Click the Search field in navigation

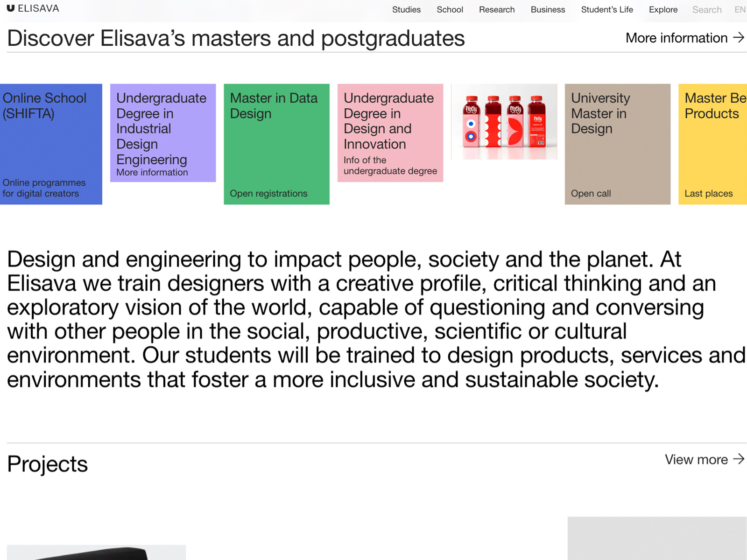coord(706,9)
